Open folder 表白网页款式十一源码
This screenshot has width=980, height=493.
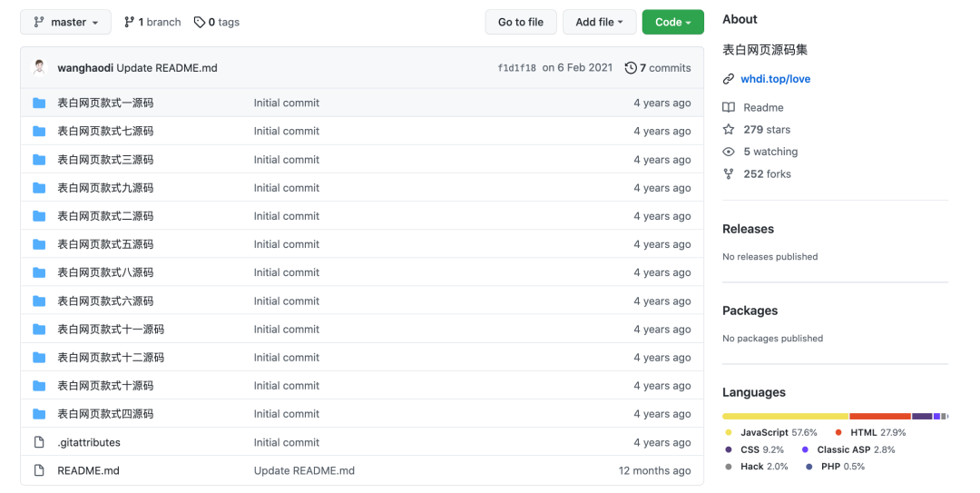(111, 329)
